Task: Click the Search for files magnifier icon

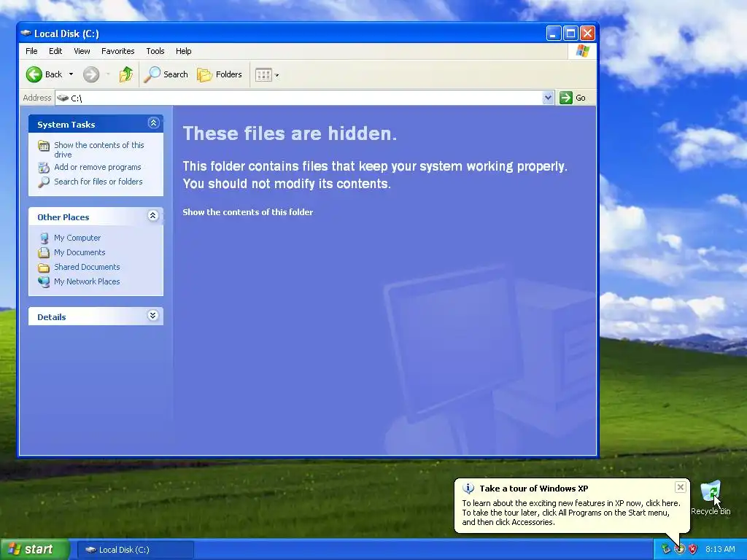Action: [44, 182]
